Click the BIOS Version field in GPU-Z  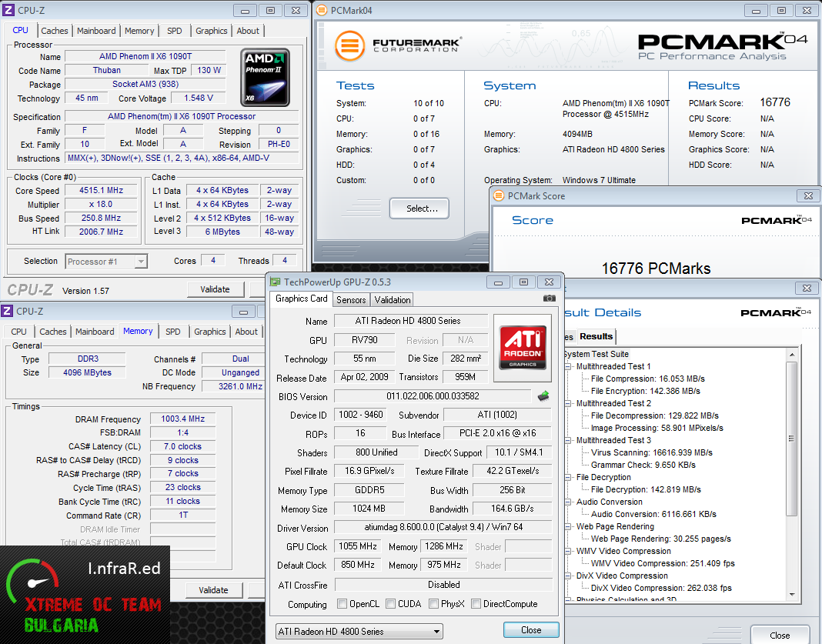click(x=433, y=396)
